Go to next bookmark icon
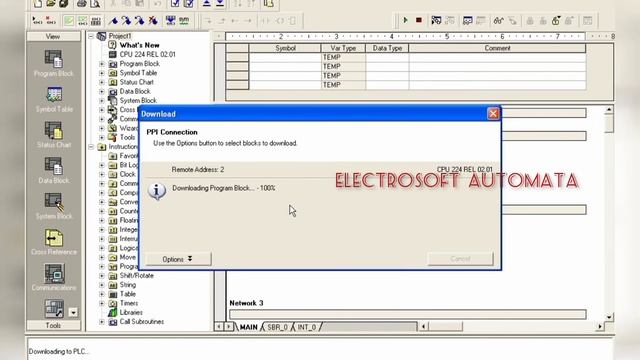The image size is (640, 360). tap(127, 20)
